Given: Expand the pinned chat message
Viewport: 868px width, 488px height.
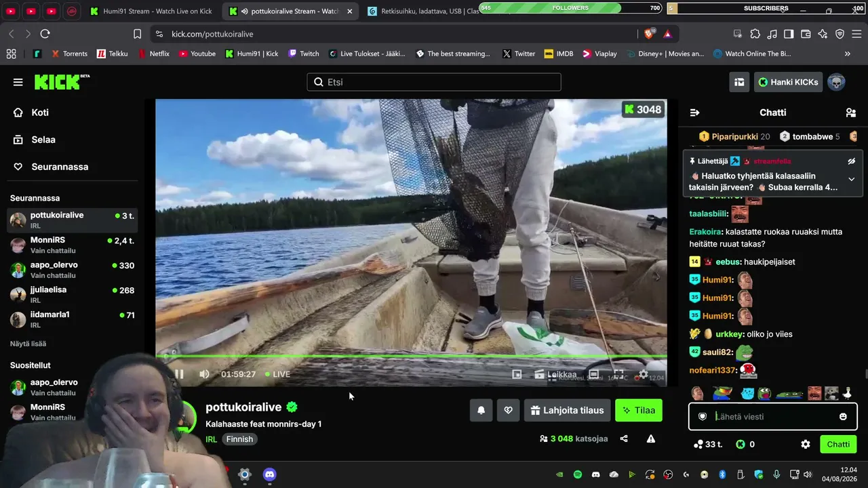Looking at the screenshot, I should pos(852,179).
